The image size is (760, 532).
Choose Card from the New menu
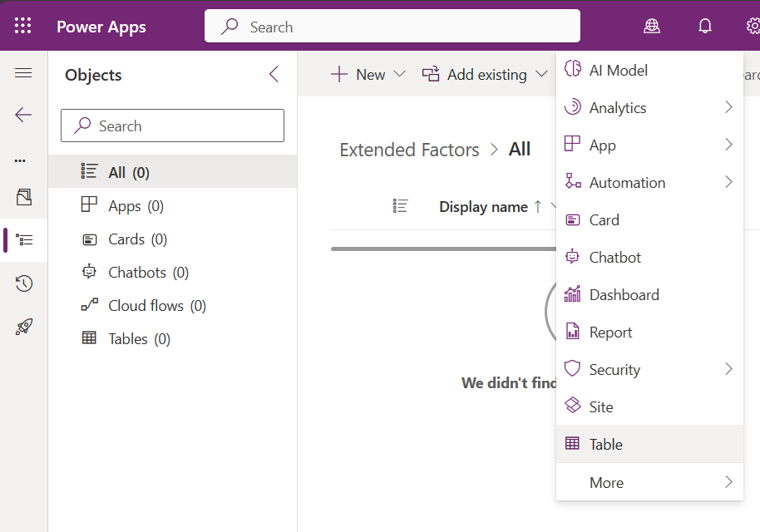[x=649, y=219]
